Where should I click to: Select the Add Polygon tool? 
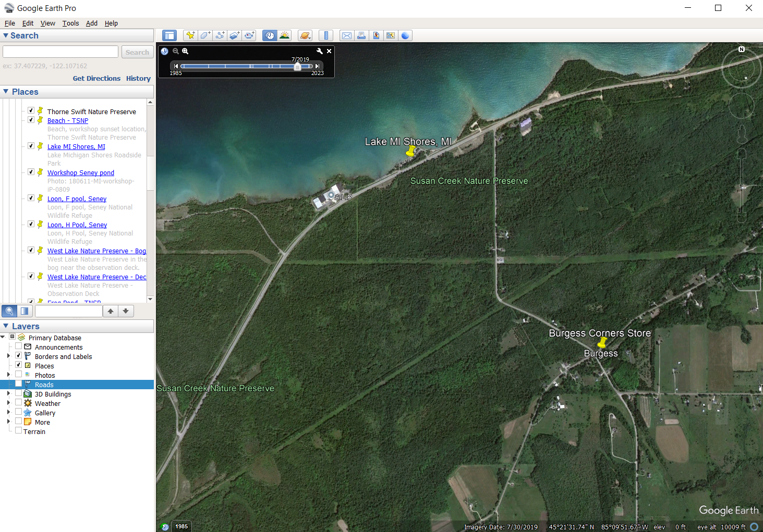(x=205, y=35)
